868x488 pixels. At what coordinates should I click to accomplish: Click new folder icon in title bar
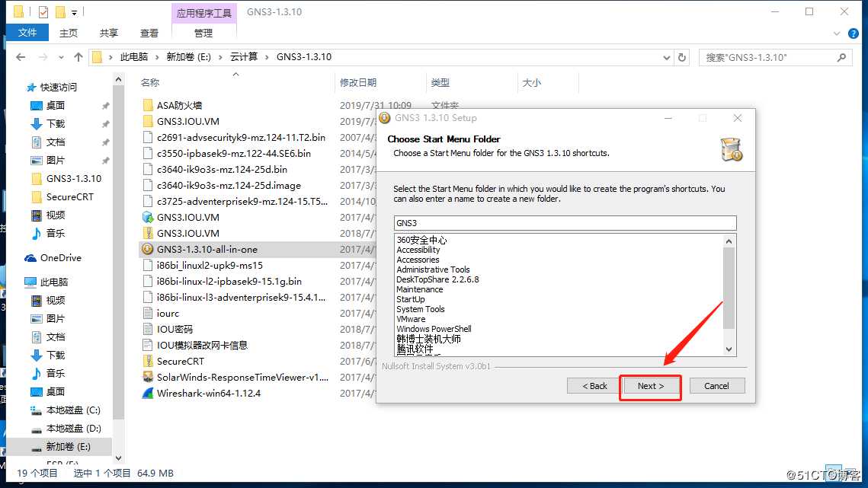pyautogui.click(x=59, y=11)
